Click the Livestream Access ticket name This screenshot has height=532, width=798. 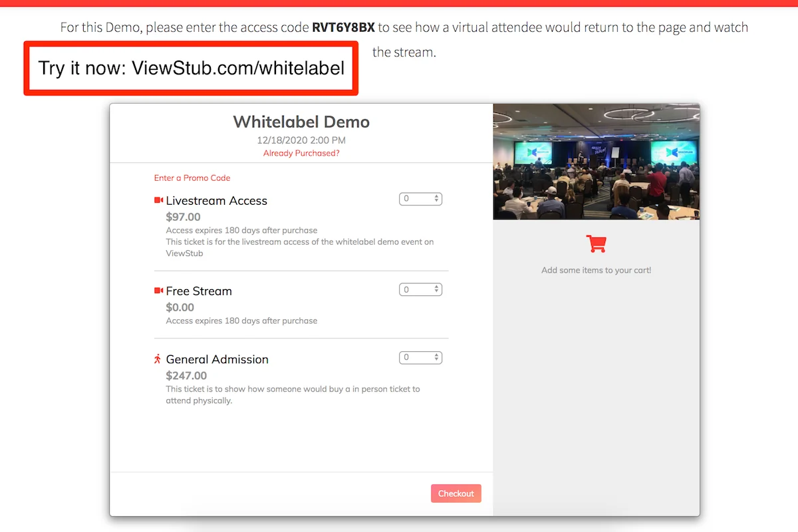pos(217,201)
